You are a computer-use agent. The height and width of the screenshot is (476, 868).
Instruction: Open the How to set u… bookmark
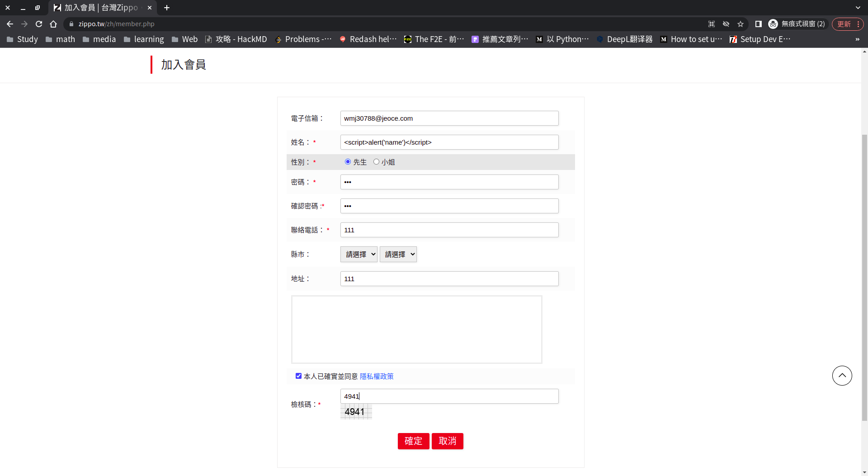click(691, 39)
